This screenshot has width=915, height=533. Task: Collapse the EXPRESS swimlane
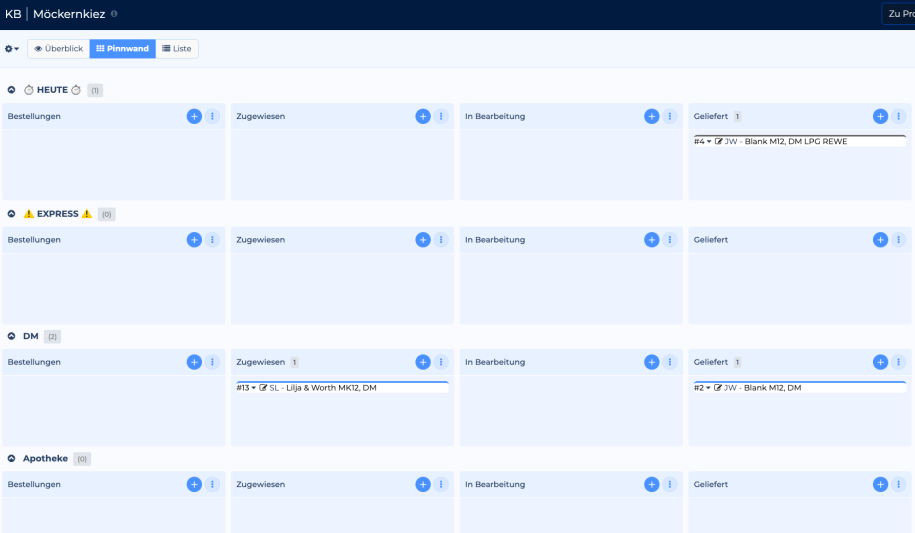(11, 214)
